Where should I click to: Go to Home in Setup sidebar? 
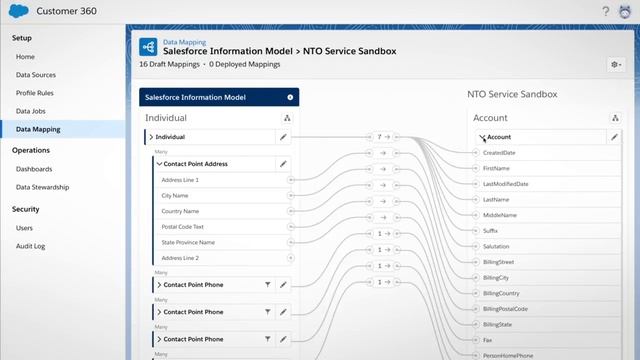25,57
